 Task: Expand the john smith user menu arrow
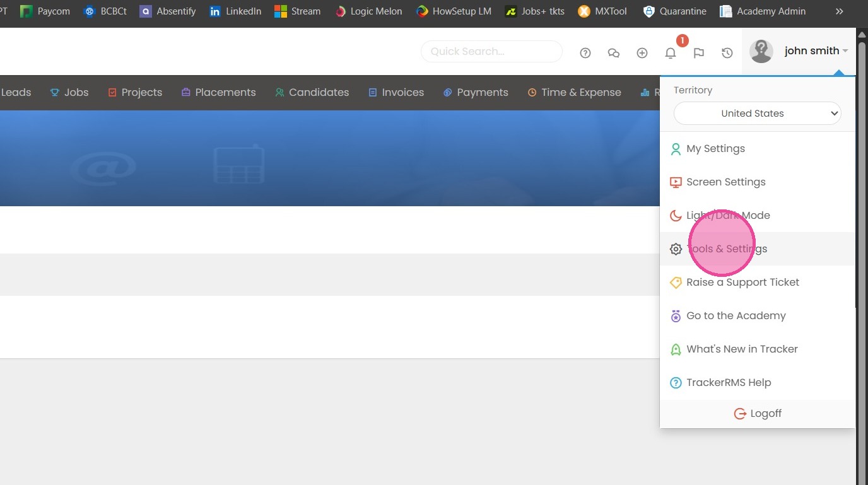[x=845, y=51]
